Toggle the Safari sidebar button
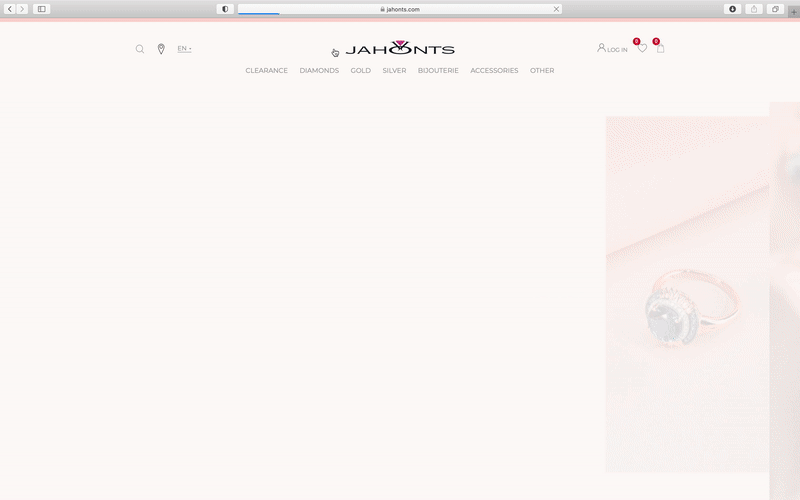The width and height of the screenshot is (800, 500). (41, 9)
